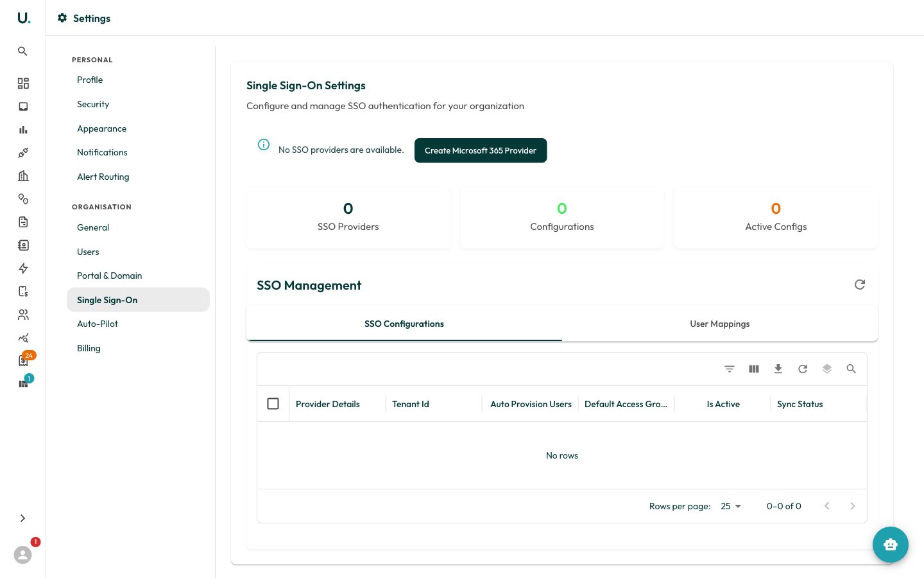
Task: Open receipt icon with 24 badge
Action: (x=23, y=361)
